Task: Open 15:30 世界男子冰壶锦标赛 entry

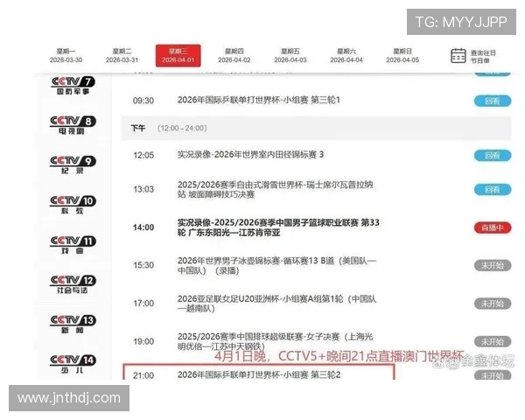Action: coord(276,266)
